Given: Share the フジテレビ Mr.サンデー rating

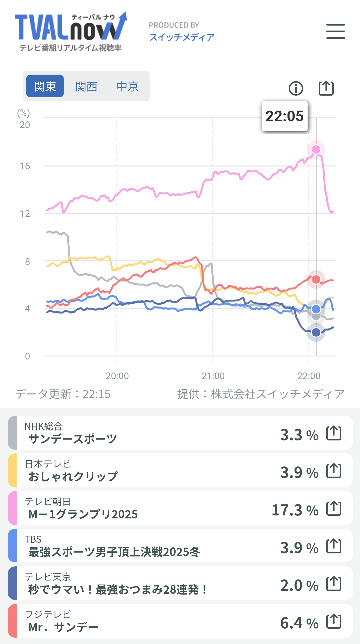Looking at the screenshot, I should coord(334,621).
